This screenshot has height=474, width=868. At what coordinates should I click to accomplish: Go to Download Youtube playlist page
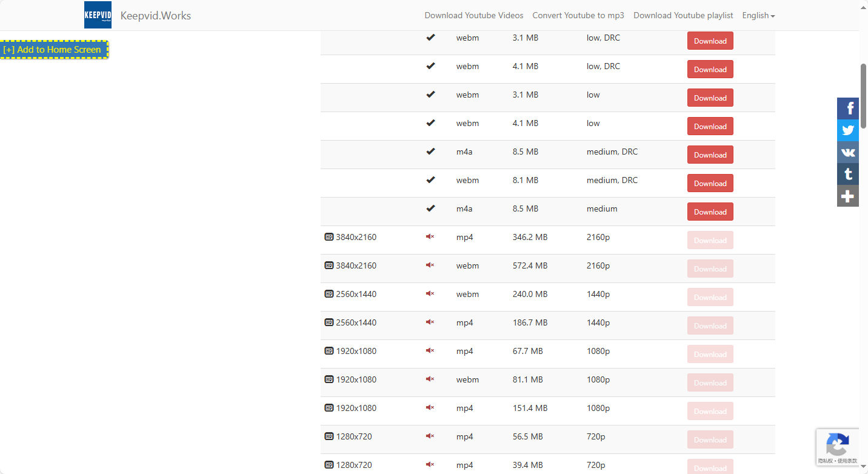(683, 15)
